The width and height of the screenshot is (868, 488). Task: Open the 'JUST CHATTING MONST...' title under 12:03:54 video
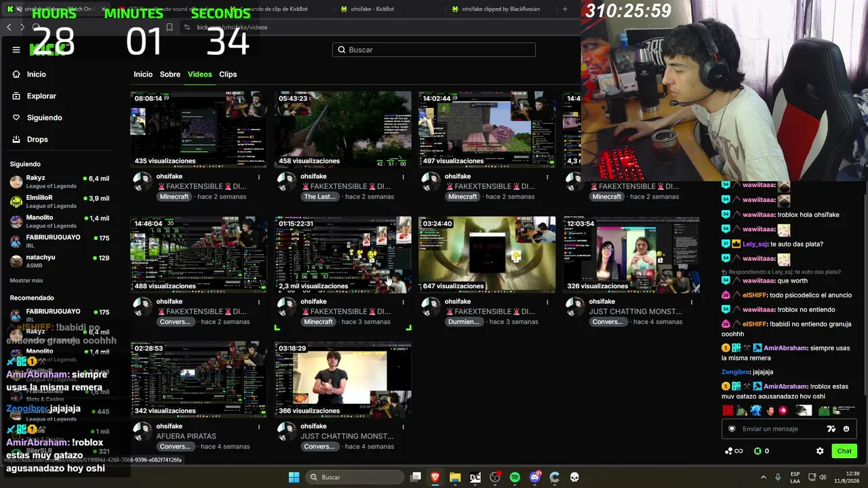[635, 312]
